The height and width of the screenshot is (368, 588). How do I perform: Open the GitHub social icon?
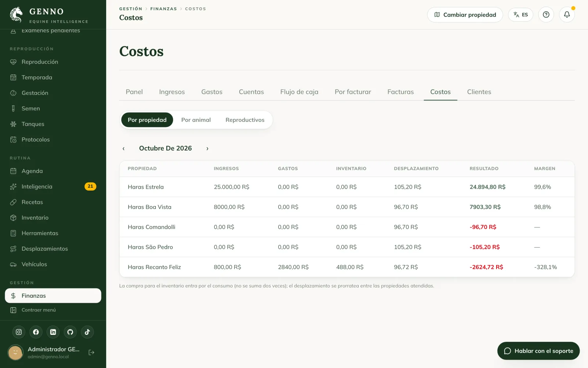click(70, 332)
